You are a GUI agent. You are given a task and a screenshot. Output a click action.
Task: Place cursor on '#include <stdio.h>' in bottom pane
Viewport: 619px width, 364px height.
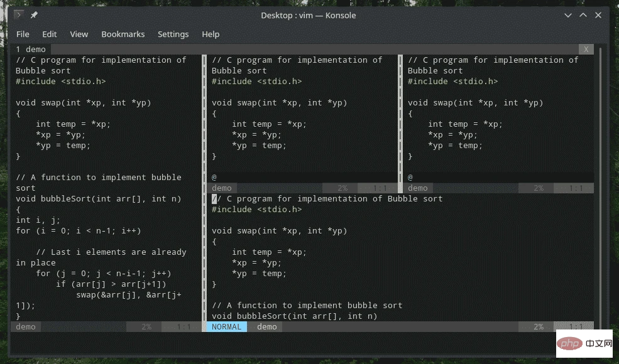(x=256, y=210)
